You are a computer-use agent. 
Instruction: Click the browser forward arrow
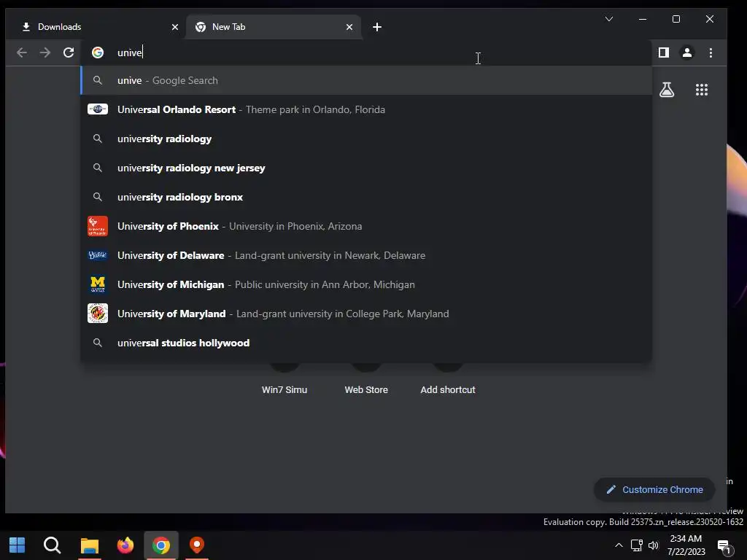pos(44,52)
